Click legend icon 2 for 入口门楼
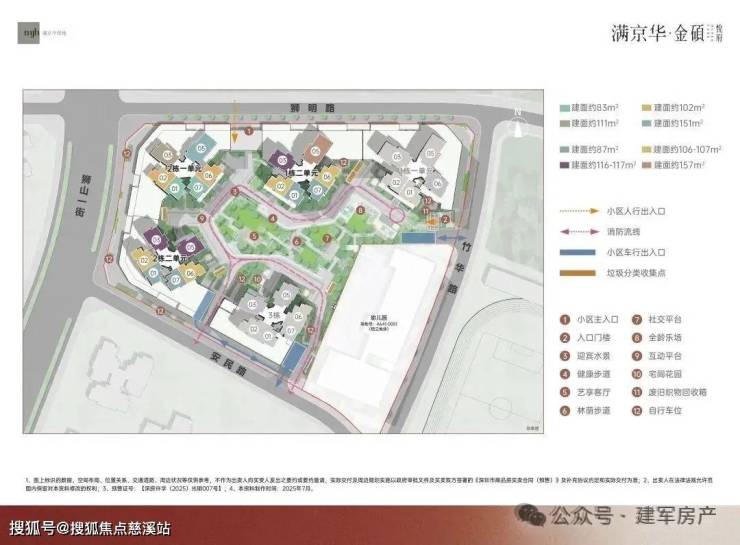 [x=565, y=338]
